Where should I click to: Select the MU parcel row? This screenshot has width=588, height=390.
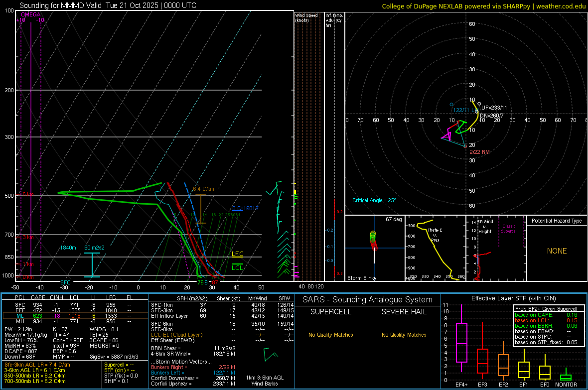point(75,322)
